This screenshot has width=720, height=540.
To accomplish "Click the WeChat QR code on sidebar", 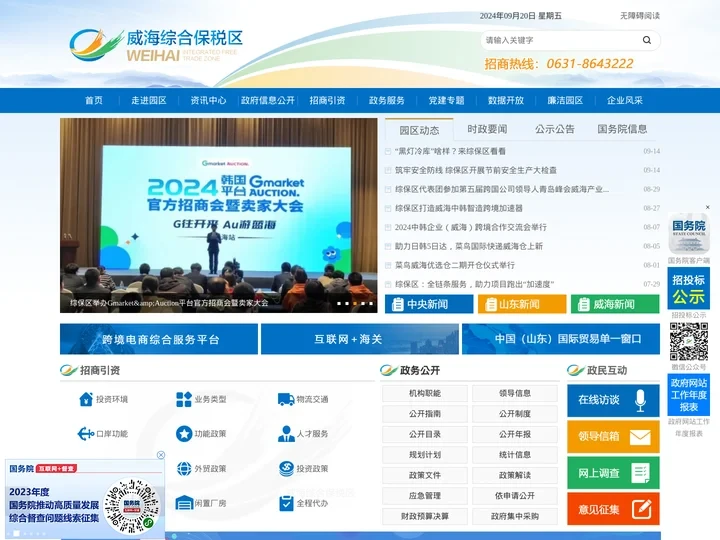I will click(688, 342).
